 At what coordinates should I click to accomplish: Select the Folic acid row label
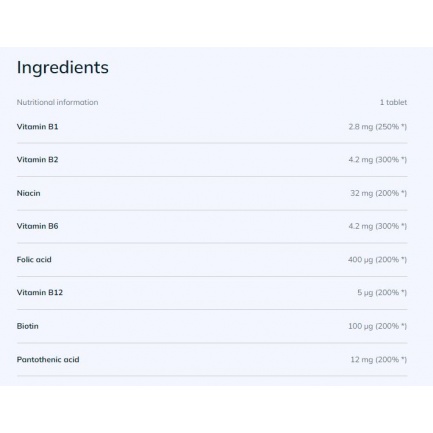pos(34,260)
